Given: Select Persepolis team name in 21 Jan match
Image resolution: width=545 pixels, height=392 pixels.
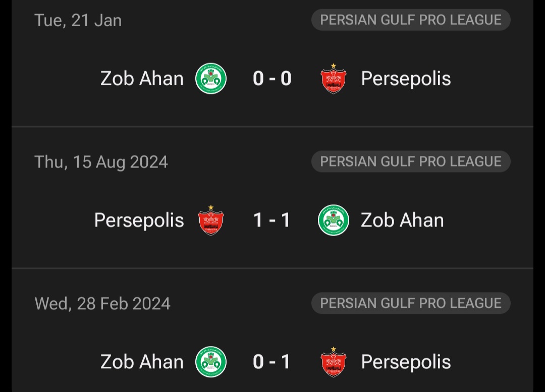Looking at the screenshot, I should click(406, 79).
